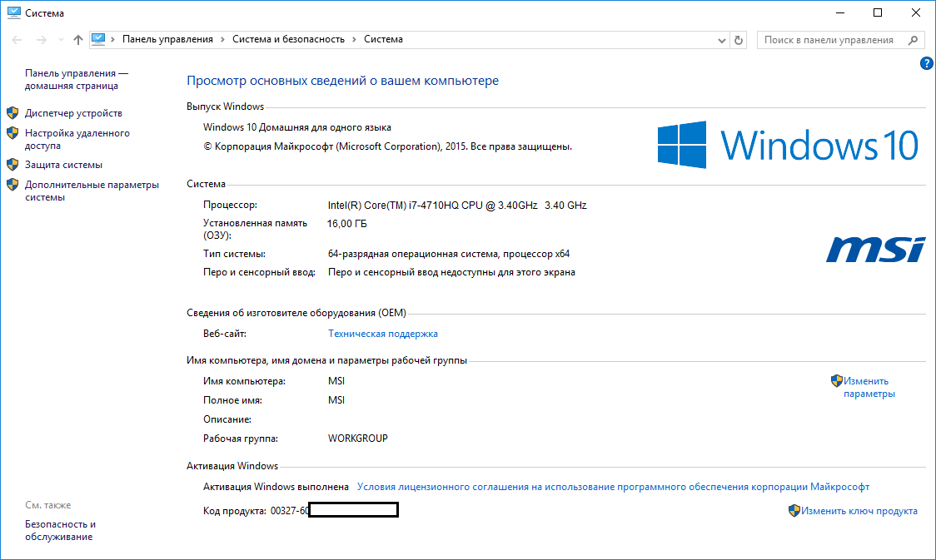
Task: Click 'Windows 10 Домашняя для одного языка' text
Action: (x=297, y=127)
